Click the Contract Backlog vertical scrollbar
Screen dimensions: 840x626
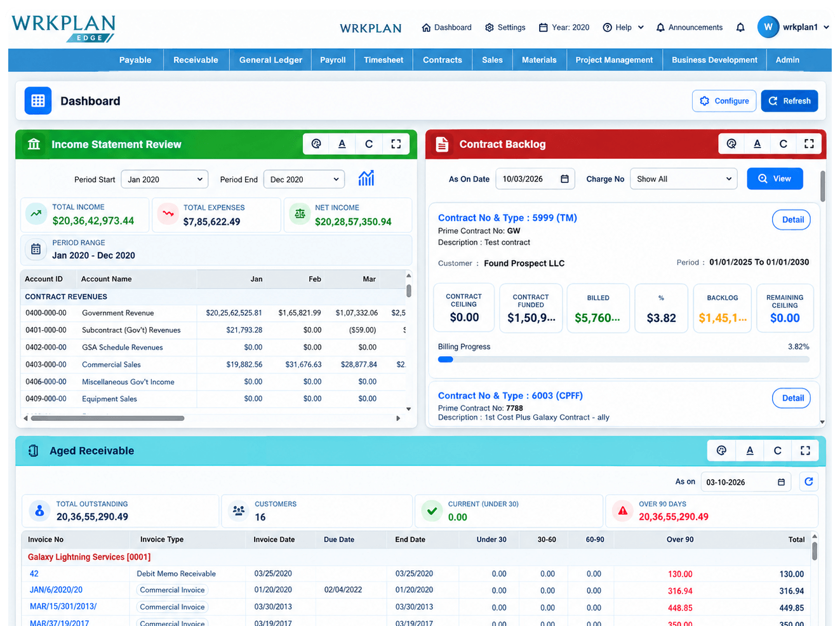823,187
